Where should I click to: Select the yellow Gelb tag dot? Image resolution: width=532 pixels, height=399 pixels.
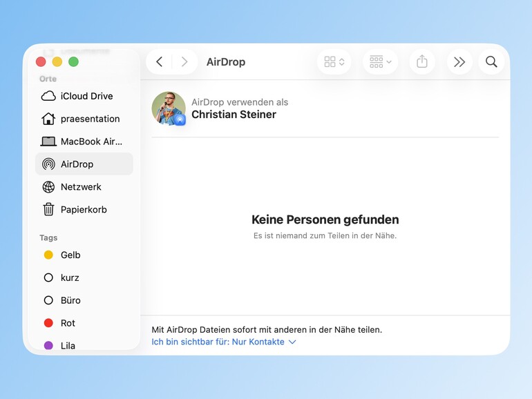pos(48,255)
